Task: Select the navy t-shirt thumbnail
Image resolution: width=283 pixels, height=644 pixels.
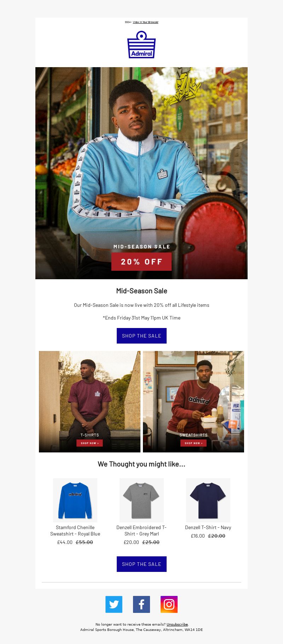Action: coord(208,500)
